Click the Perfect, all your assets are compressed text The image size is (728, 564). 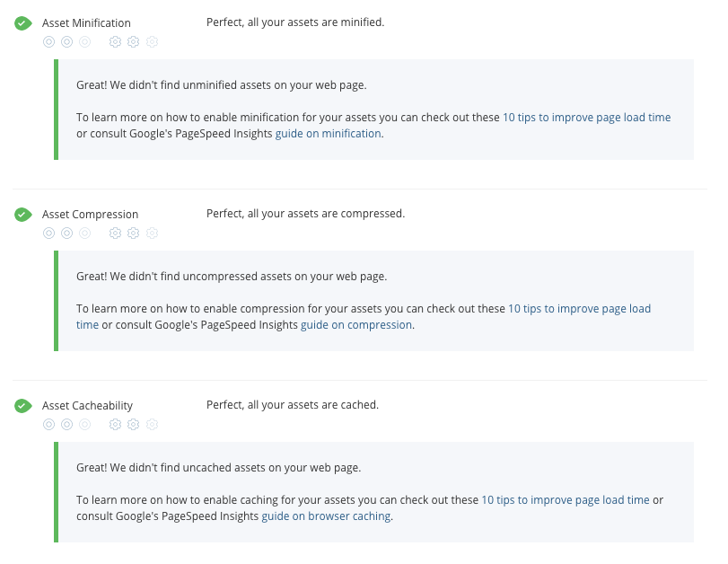[x=303, y=214]
